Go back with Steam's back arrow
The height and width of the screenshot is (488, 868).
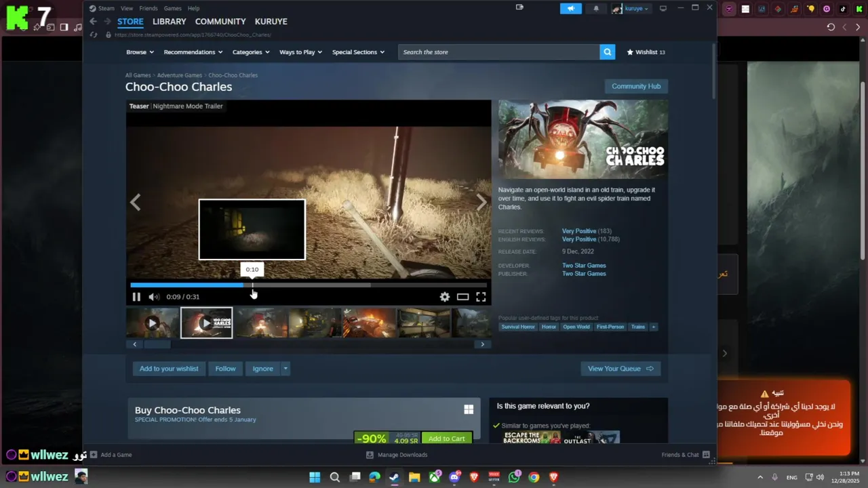94,22
